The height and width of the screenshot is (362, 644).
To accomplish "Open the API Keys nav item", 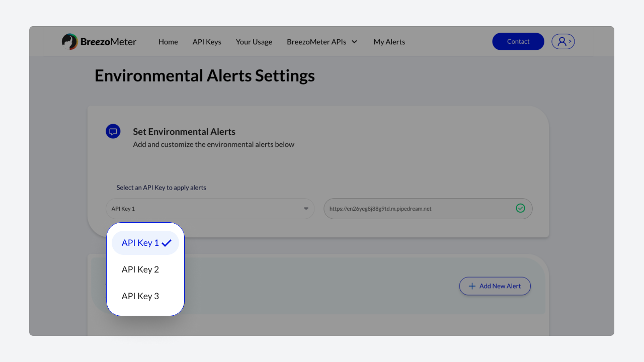I will [x=207, y=42].
